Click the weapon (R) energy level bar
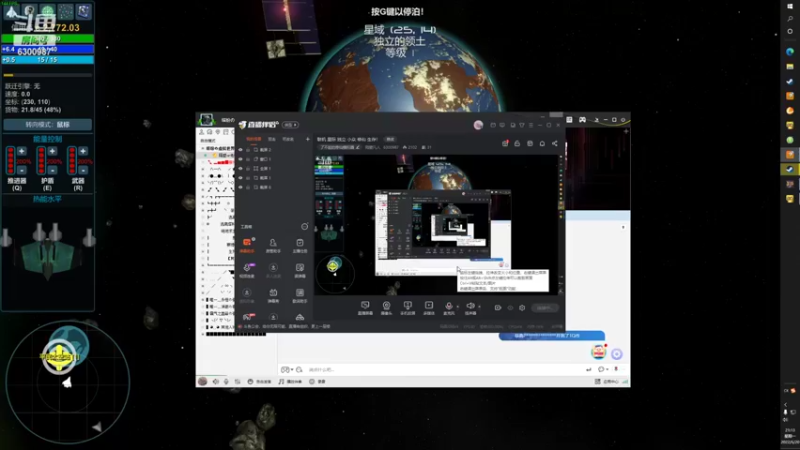Image resolution: width=800 pixels, height=450 pixels. [71, 161]
